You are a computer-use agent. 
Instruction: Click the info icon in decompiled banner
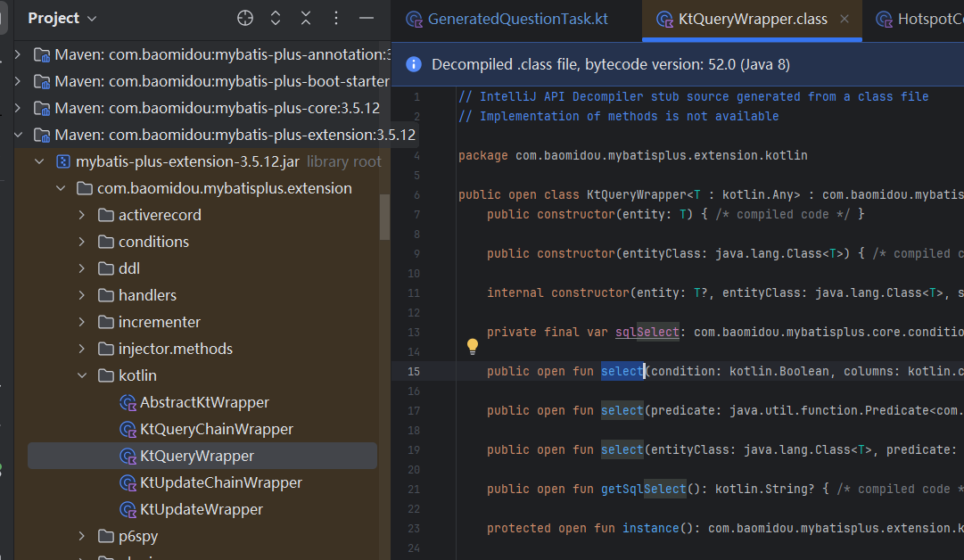(414, 64)
